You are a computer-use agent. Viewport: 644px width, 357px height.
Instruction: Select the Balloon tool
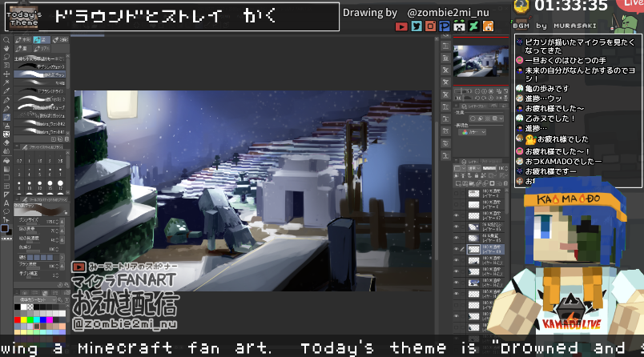(x=6, y=211)
